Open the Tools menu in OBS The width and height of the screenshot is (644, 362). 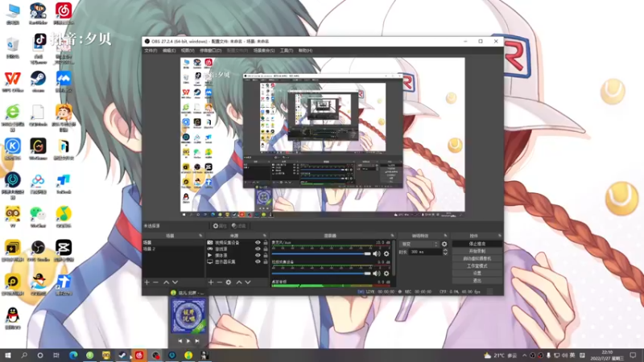(x=287, y=51)
